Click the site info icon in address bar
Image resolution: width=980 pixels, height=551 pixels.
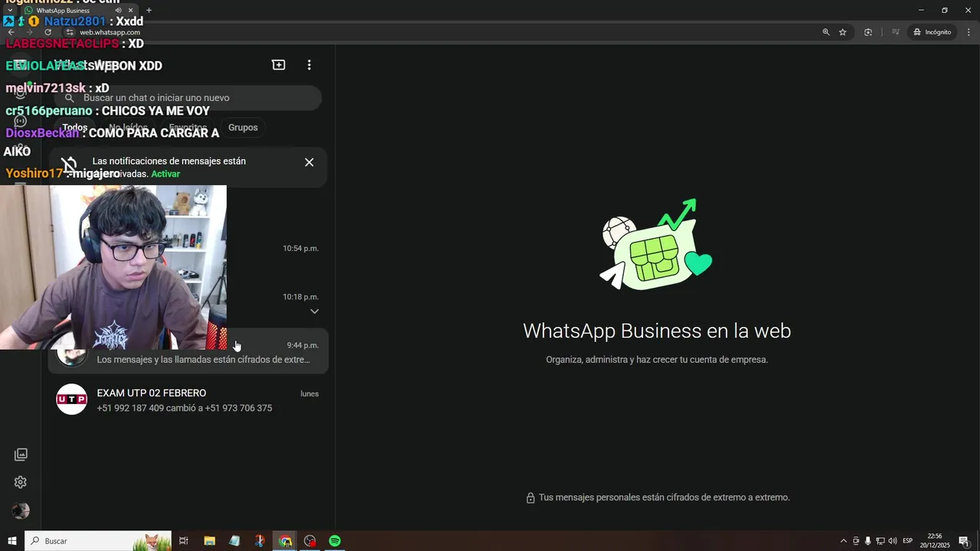pos(69,32)
